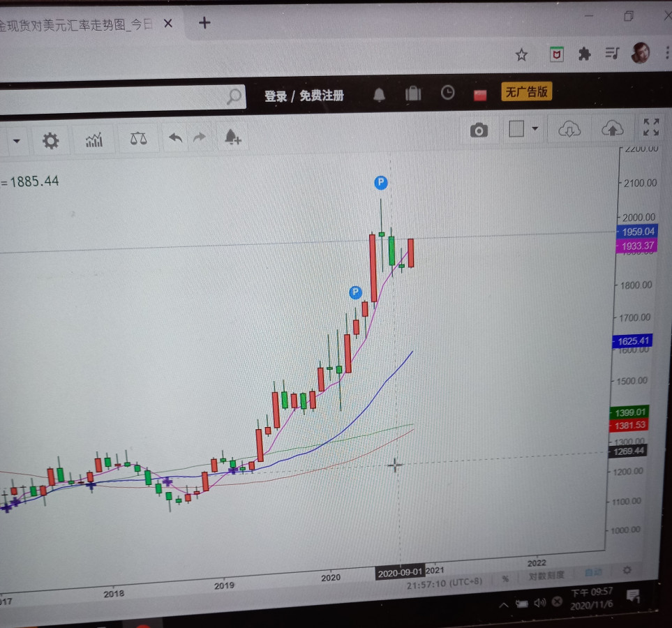672x628 pixels.
Task: Open Windows action center notification icon
Action: pos(633,595)
